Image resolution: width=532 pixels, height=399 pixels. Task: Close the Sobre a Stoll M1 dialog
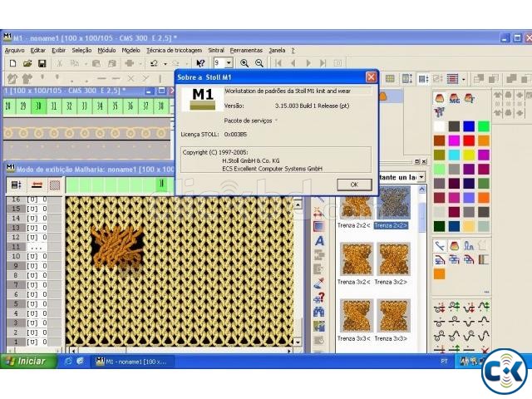pos(371,77)
